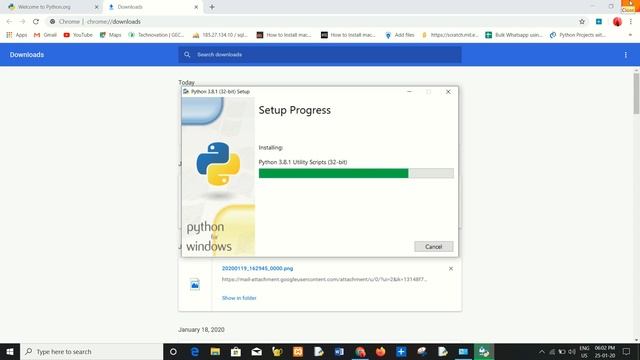
Task: Open the volume control in system tray
Action: [572, 351]
